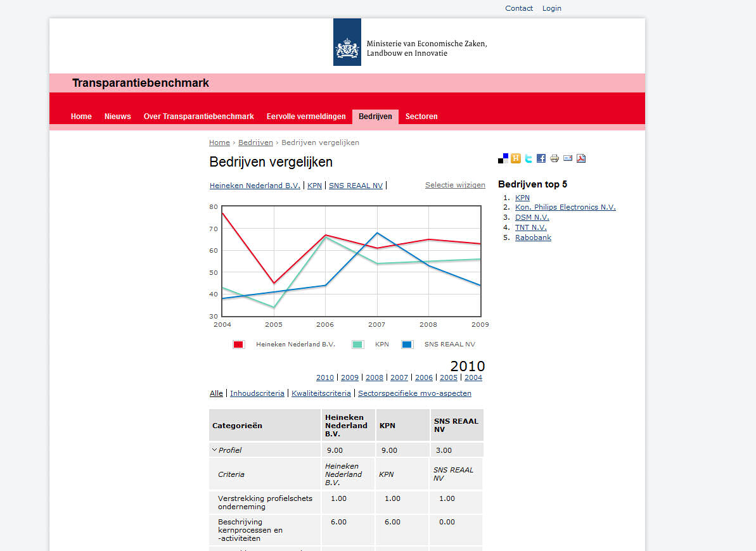The width and height of the screenshot is (756, 551).
Task: Select the 2009 year link
Action: 350,377
